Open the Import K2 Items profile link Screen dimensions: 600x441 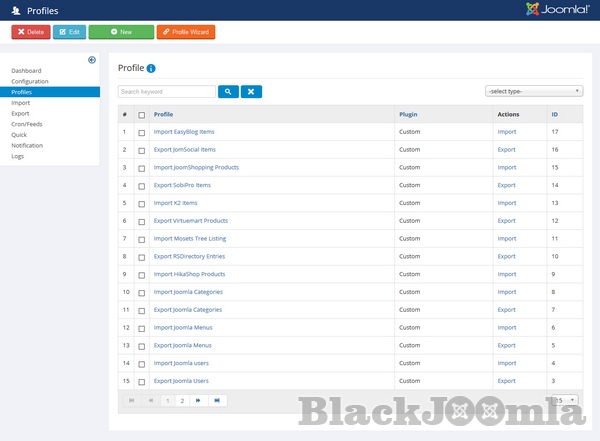(175, 203)
